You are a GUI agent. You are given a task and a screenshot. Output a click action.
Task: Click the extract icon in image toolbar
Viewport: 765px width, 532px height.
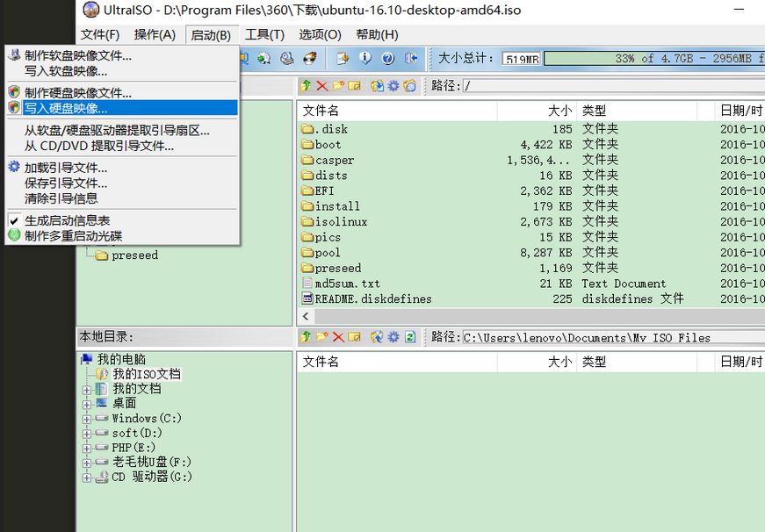(x=377, y=86)
